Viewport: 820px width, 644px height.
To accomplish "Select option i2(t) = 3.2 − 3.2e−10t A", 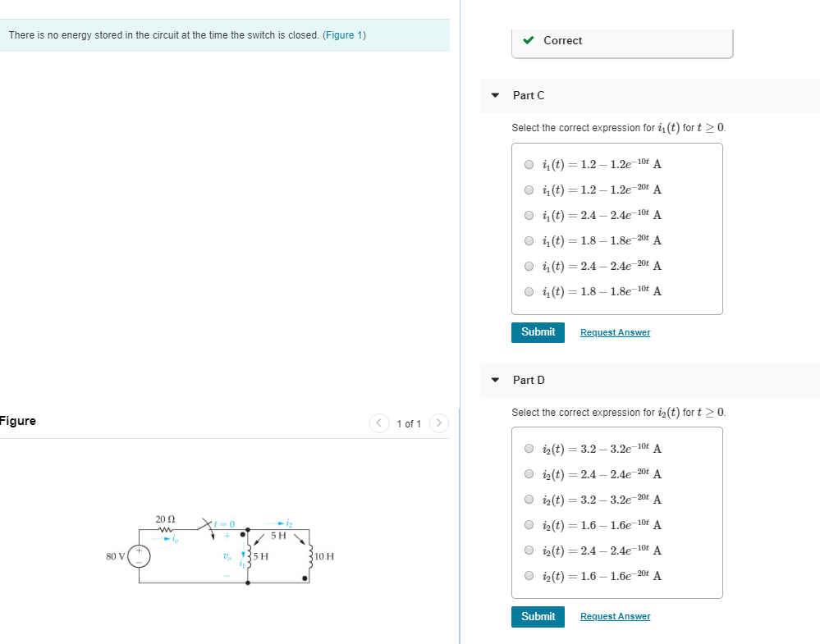I will pos(529,449).
